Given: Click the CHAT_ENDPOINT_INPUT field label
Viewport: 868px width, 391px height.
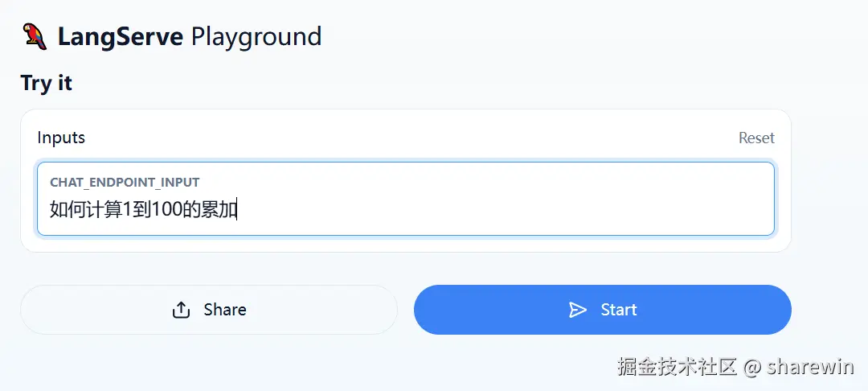Looking at the screenshot, I should point(125,183).
